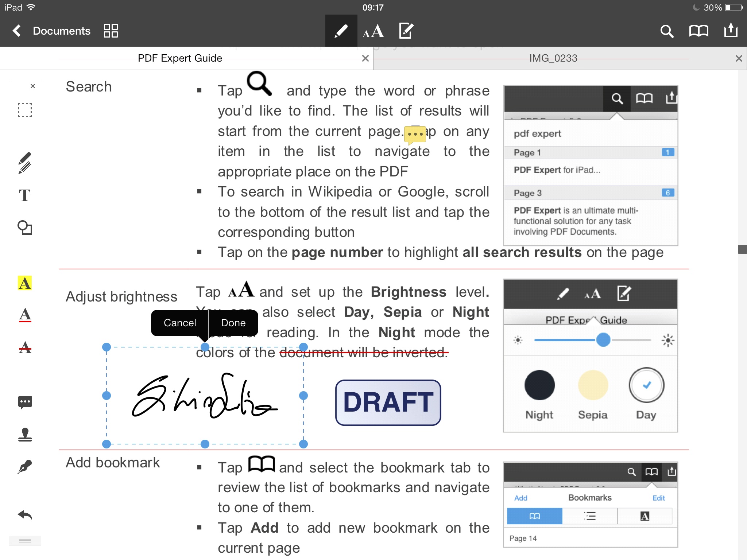Tap the yellow note annotation bubble
Screen dimensions: 747x560
(415, 135)
